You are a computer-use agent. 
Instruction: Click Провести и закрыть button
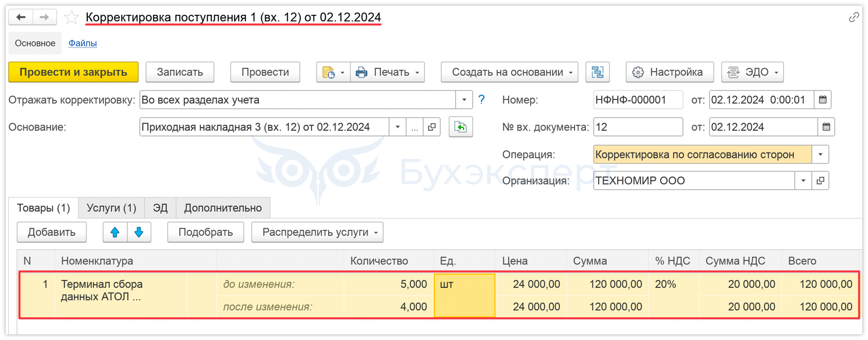pyautogui.click(x=73, y=72)
